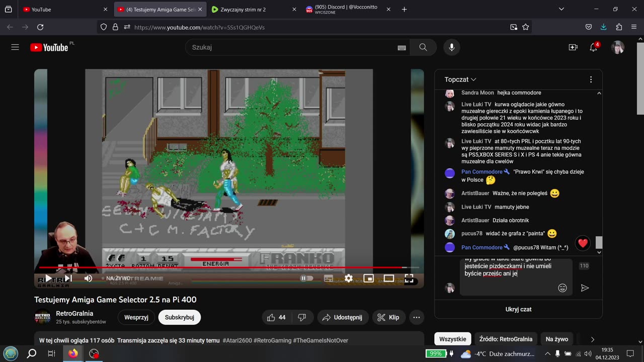The image size is (644, 362).
Task: Enter fullscreen mode
Action: coord(409,278)
